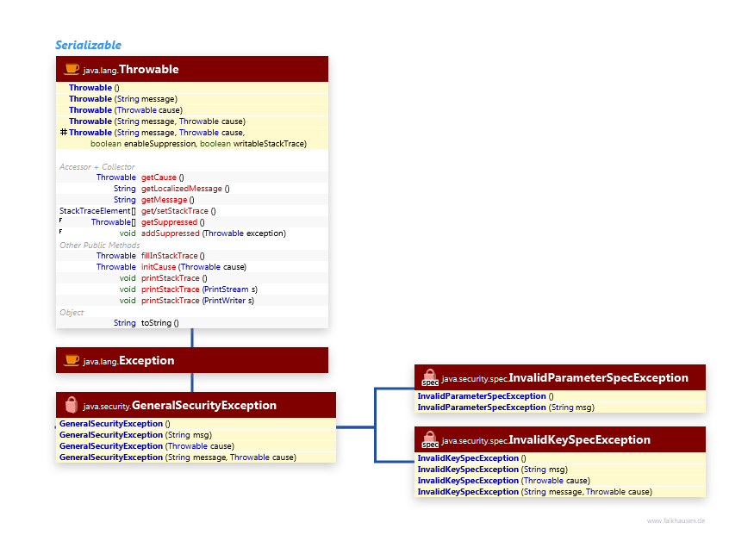Click the StackTraceElement[] return type
Image resolution: width=754 pixels, height=560 pixels.
97,211
